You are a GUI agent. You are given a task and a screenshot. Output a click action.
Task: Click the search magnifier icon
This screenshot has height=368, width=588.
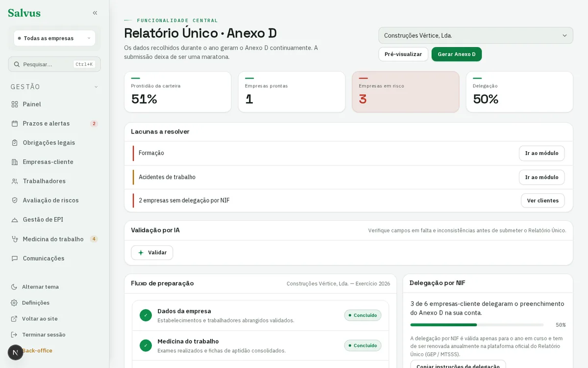point(17,64)
